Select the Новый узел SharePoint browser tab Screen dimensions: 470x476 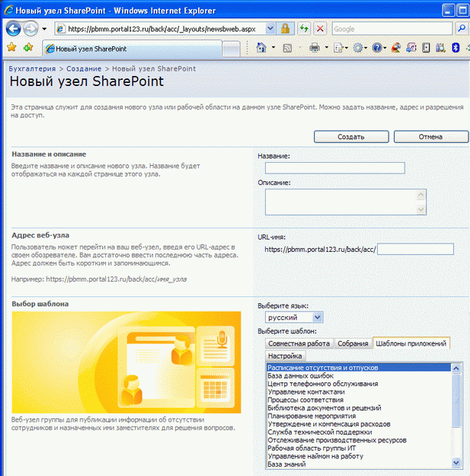[132, 48]
